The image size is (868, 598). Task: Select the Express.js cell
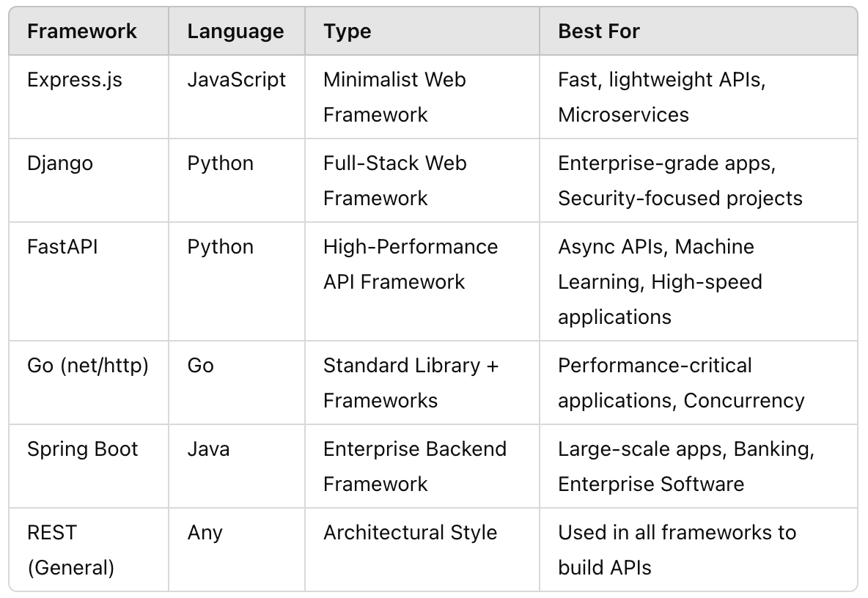(75, 80)
